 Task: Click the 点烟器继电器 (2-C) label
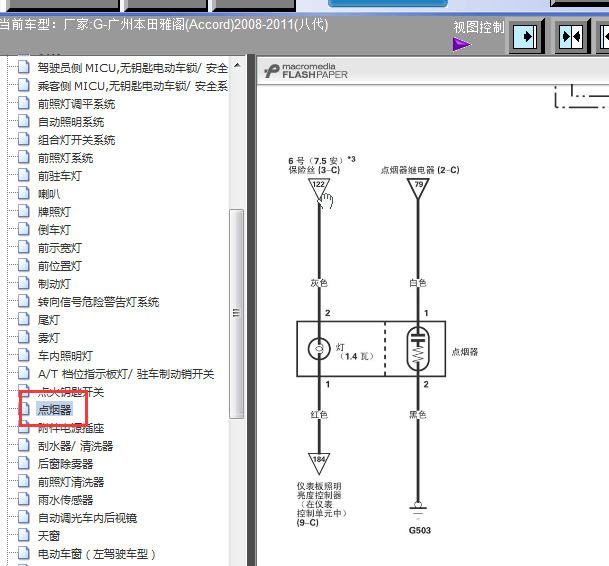[x=420, y=170]
